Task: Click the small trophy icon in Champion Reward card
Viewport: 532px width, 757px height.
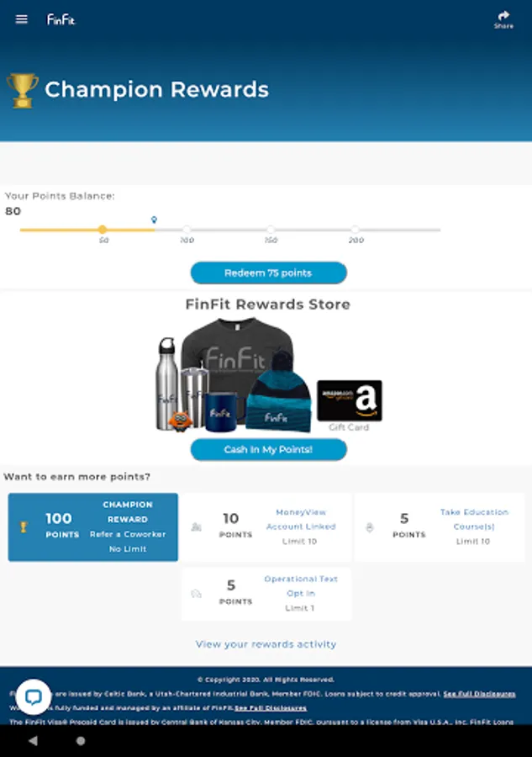Action: tap(24, 527)
